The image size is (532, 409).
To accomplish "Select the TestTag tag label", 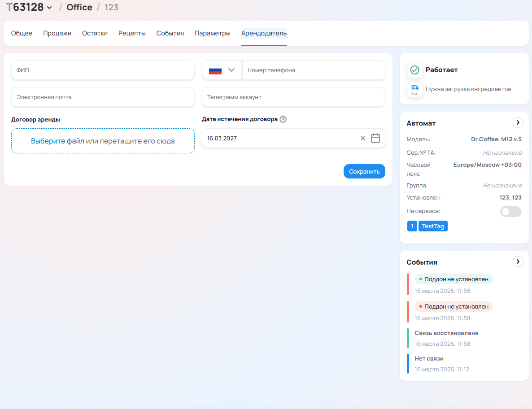I will click(x=433, y=226).
